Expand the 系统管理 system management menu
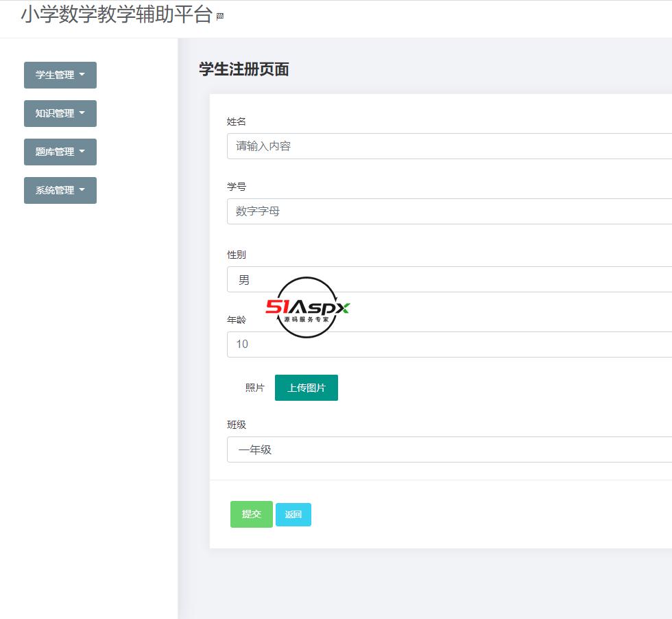 [x=60, y=190]
